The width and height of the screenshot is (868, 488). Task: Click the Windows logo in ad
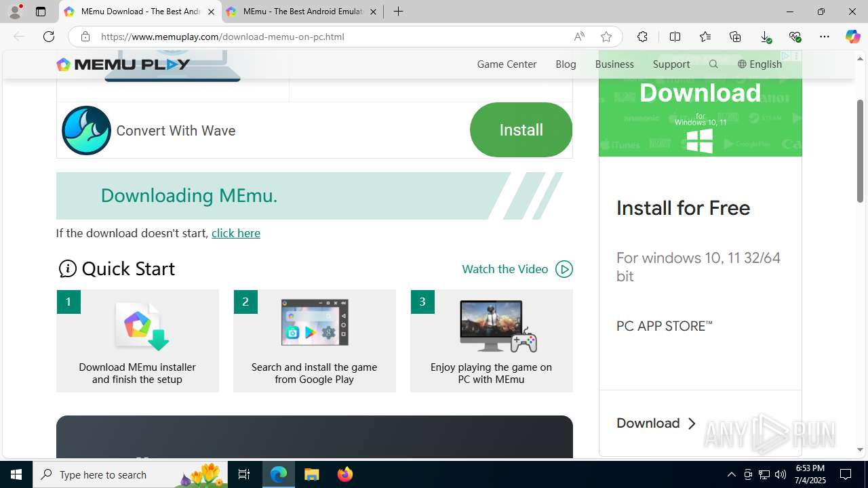tap(700, 141)
